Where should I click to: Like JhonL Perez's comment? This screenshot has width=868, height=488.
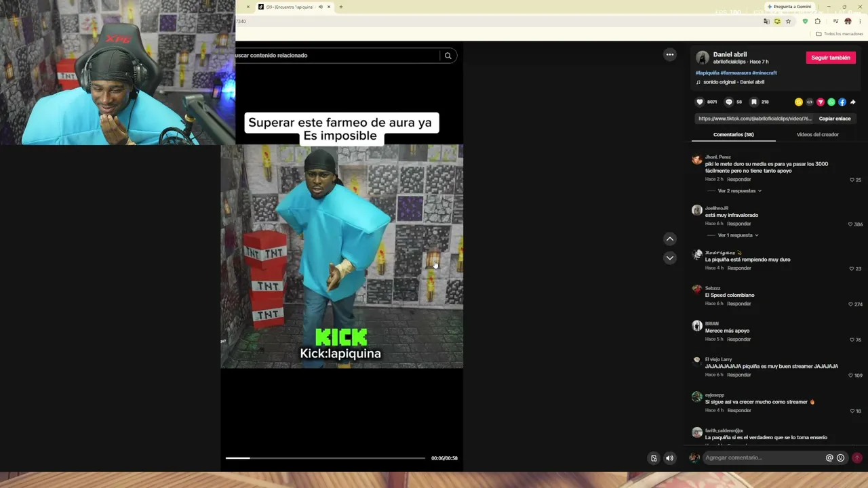pos(852,180)
